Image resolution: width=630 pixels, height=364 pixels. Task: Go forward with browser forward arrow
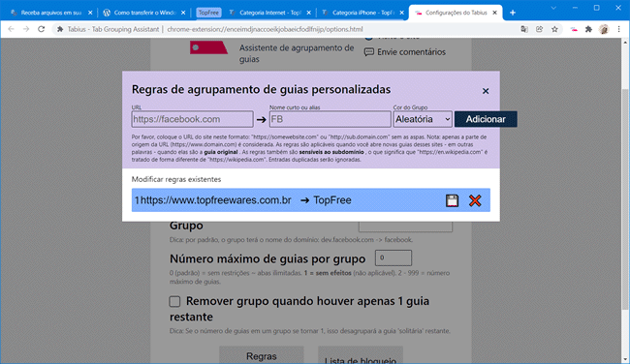pos(26,29)
